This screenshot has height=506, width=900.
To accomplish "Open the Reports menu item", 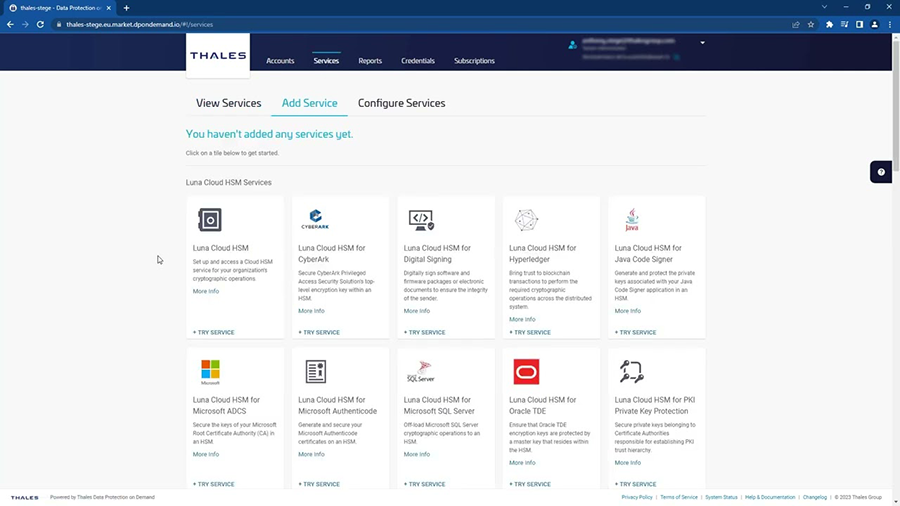I will tap(370, 61).
